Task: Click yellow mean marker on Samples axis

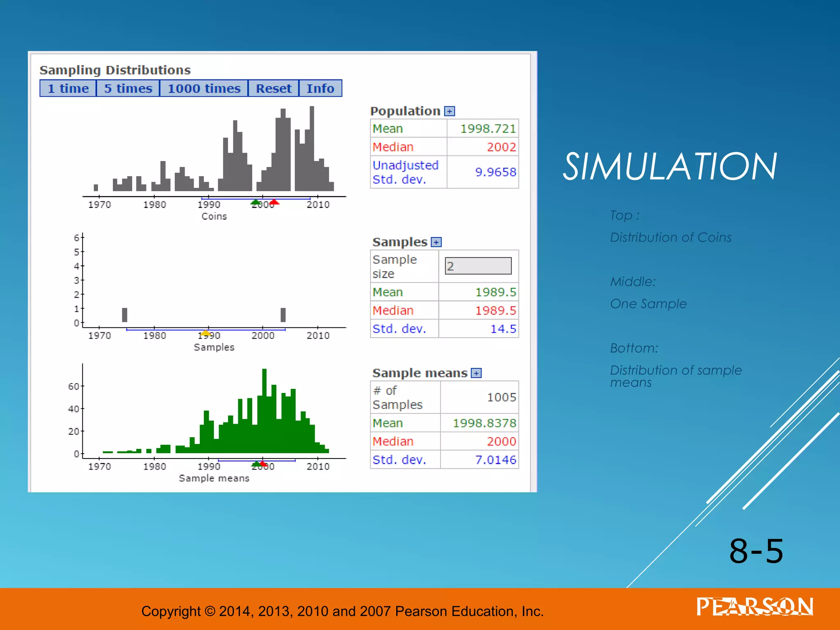Action: [x=206, y=333]
